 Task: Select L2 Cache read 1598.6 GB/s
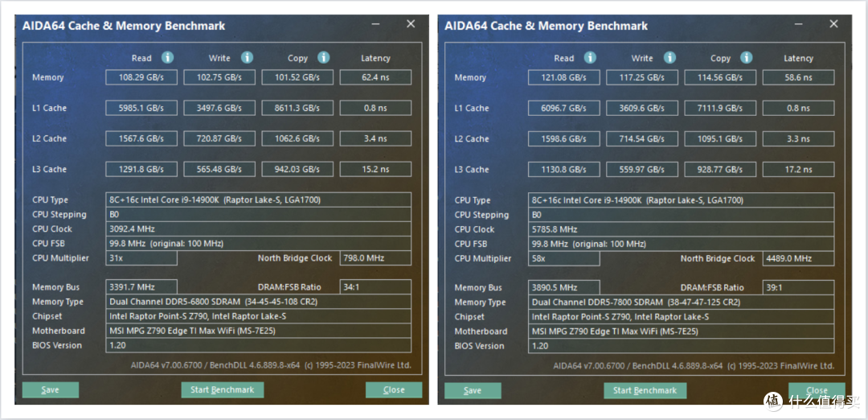[x=563, y=138]
